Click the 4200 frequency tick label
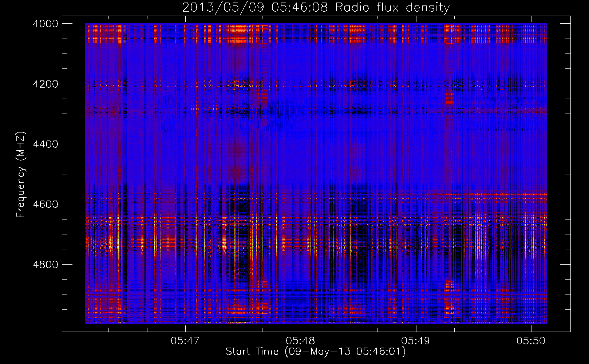The image size is (589, 364). coord(46,84)
